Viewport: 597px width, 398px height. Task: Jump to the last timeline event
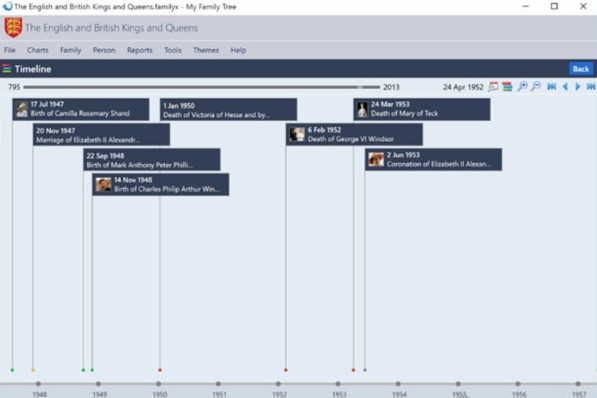(x=591, y=87)
